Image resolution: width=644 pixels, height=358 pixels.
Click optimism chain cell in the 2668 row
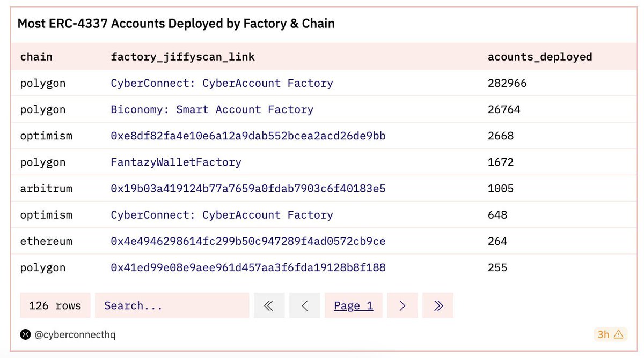46,136
